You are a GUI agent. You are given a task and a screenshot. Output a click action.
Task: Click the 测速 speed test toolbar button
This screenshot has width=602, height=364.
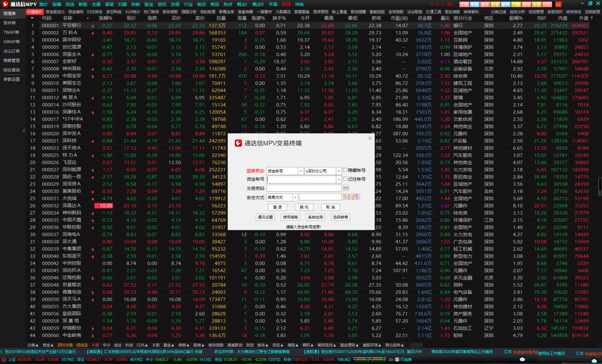click(474, 4)
